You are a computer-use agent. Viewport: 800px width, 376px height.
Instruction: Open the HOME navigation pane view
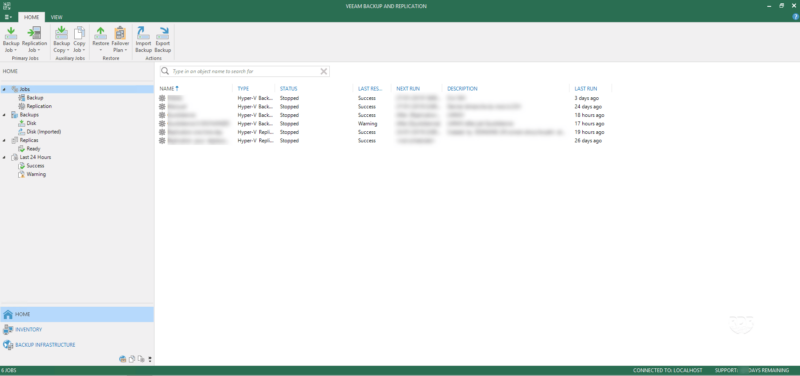click(77, 314)
